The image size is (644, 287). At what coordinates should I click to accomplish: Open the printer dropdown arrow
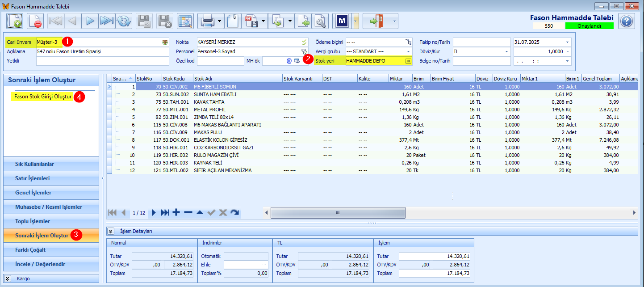tap(220, 21)
